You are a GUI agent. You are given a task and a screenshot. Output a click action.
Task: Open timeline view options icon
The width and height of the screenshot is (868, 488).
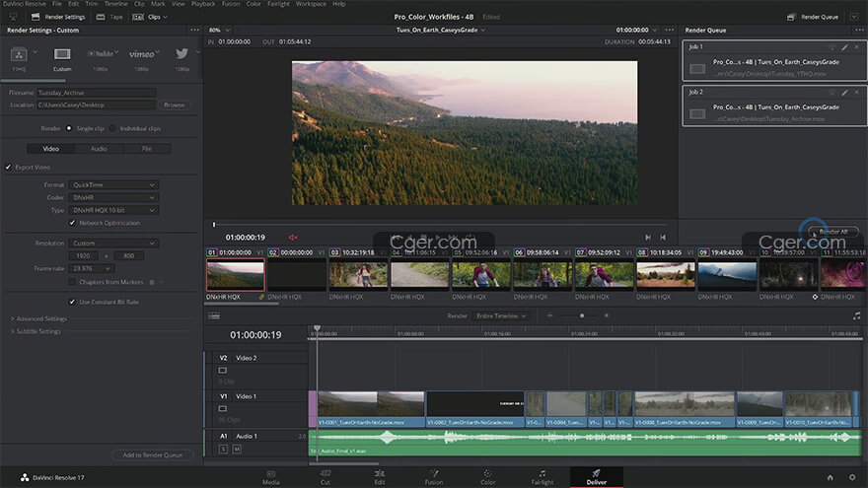(x=214, y=315)
